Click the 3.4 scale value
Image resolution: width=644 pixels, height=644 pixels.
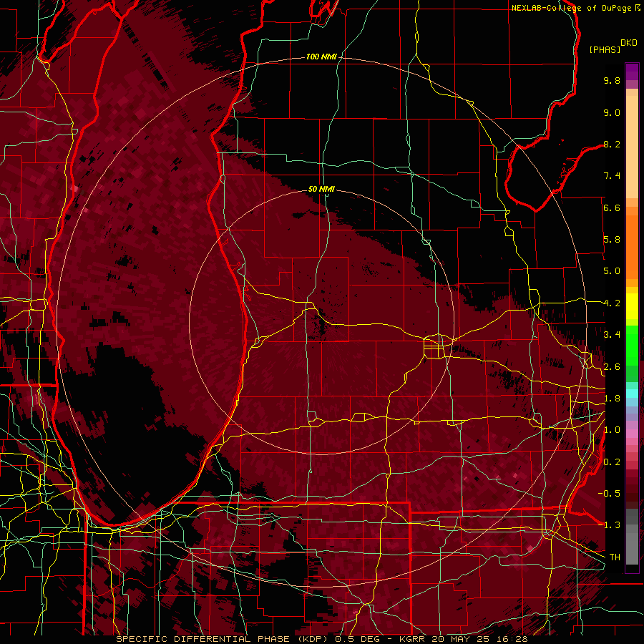pos(612,335)
